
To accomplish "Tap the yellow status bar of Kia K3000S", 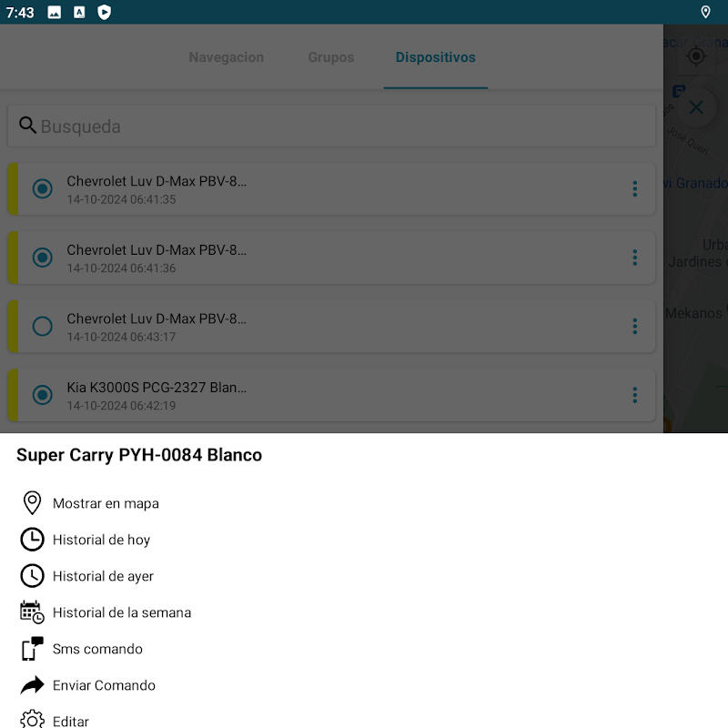I will coord(14,395).
